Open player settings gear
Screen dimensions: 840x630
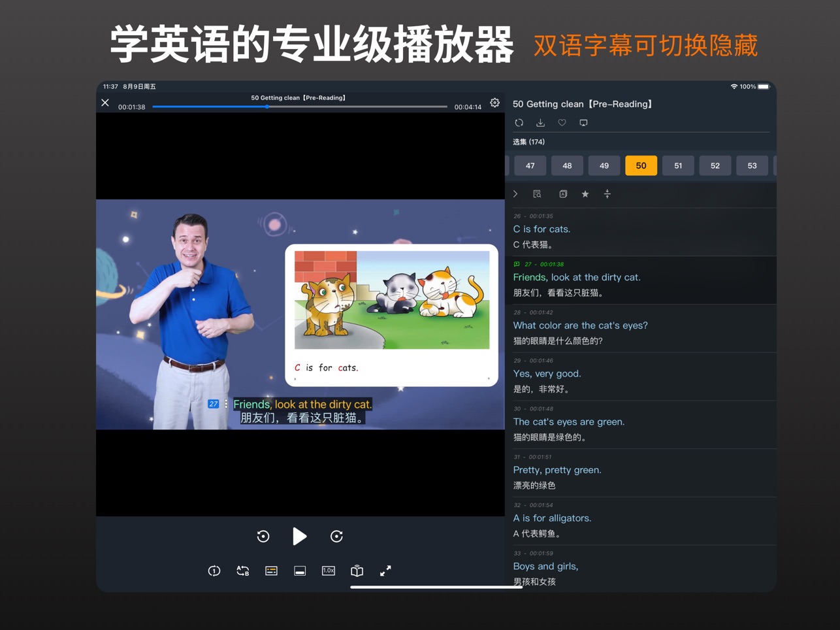pyautogui.click(x=495, y=103)
